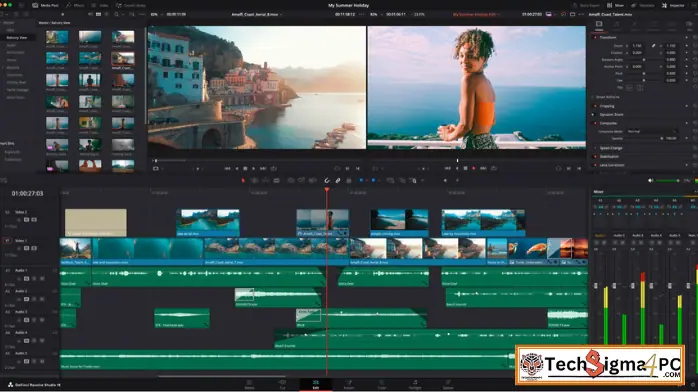
Task: Stop playback in the timeline viewer
Action: pyautogui.click(x=466, y=168)
